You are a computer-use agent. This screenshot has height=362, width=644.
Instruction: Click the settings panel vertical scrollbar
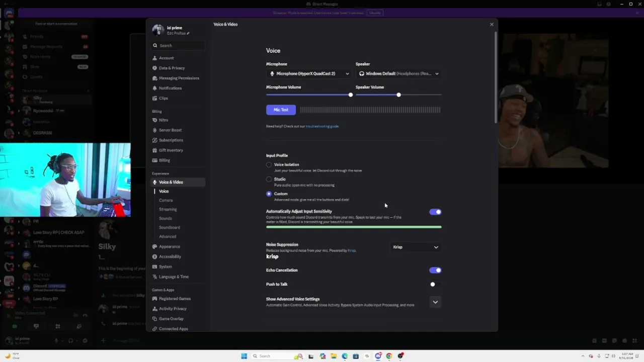click(496, 76)
